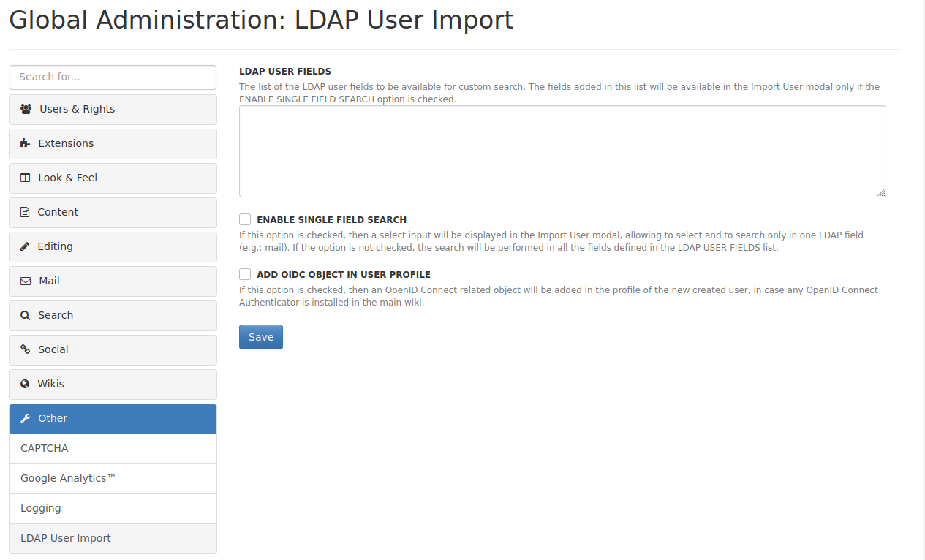This screenshot has width=925, height=560.
Task: Click the Extensions puzzle piece icon
Action: tap(26, 143)
